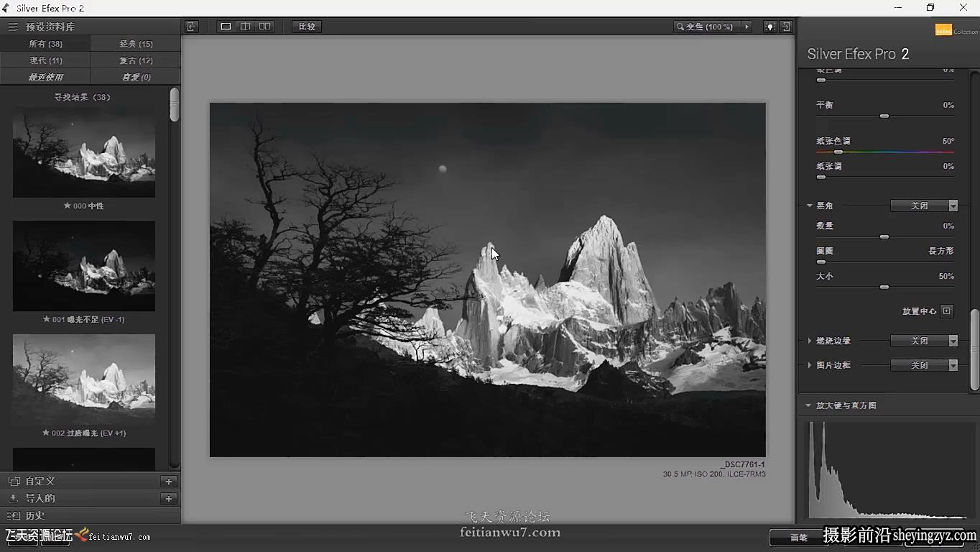Favorite the 002 过度曝光 preset star
The height and width of the screenshot is (552, 980).
click(x=46, y=433)
